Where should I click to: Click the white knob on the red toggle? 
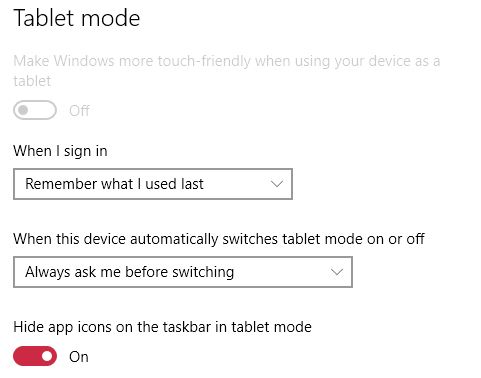pos(47,356)
